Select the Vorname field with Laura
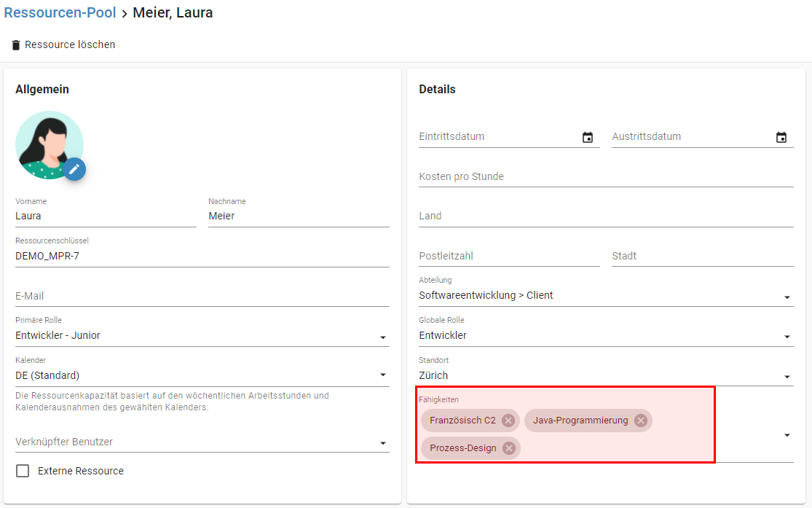 [x=105, y=216]
